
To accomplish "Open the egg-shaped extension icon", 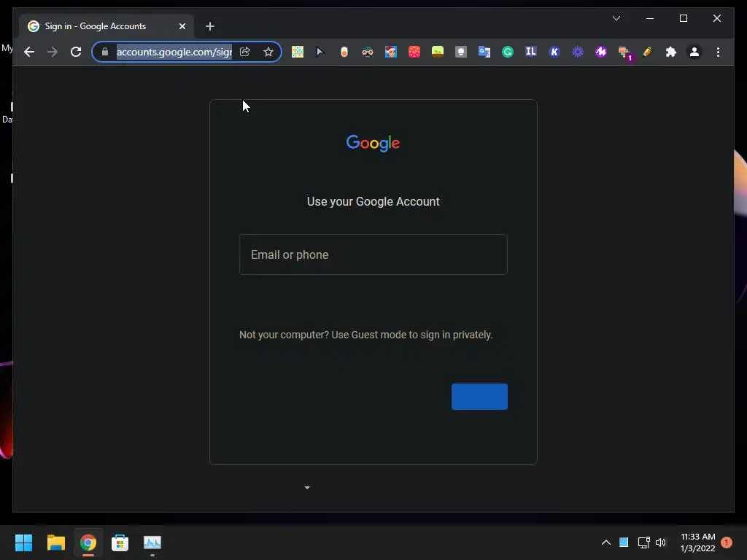I will pyautogui.click(x=344, y=52).
